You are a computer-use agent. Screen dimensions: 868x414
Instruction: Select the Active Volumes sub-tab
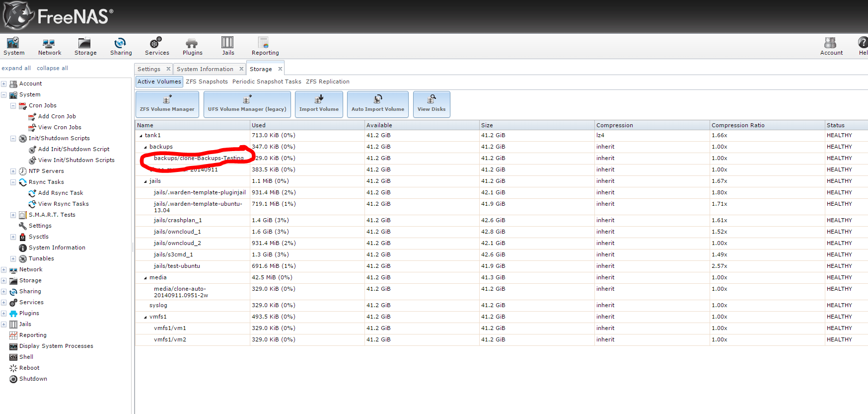tap(159, 82)
